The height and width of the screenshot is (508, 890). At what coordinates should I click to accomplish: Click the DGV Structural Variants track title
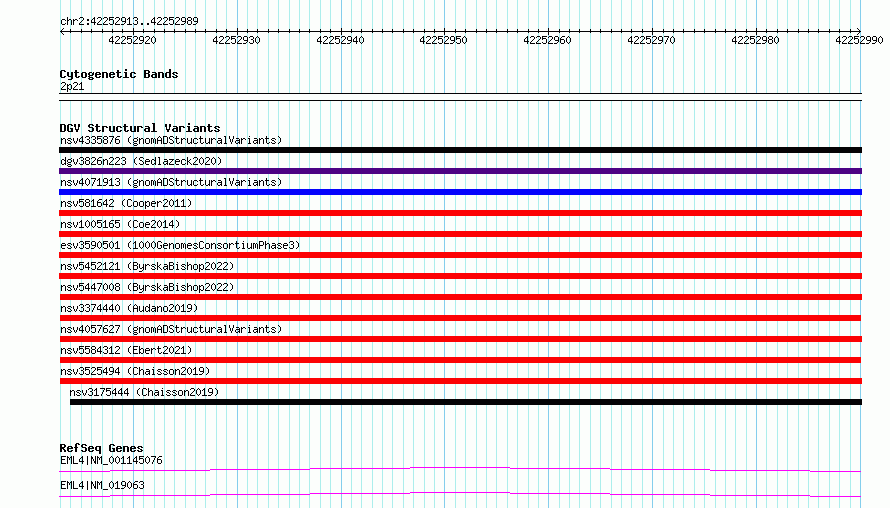pyautogui.click(x=140, y=128)
